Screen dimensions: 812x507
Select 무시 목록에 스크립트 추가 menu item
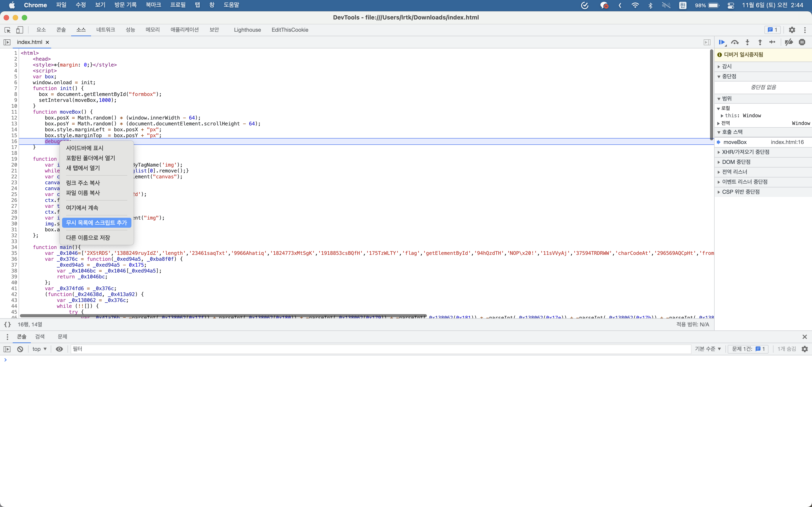click(x=97, y=223)
